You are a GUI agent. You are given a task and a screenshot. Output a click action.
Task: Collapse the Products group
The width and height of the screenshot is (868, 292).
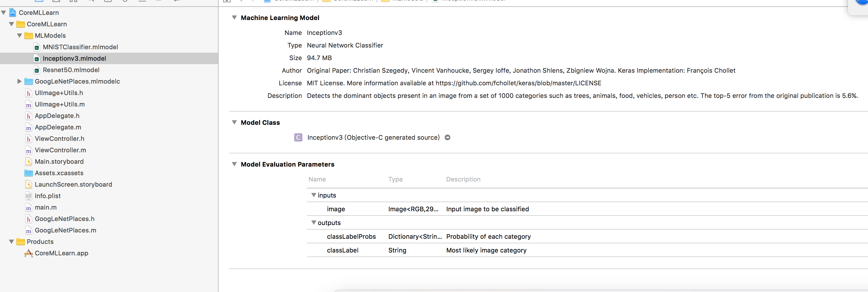11,242
